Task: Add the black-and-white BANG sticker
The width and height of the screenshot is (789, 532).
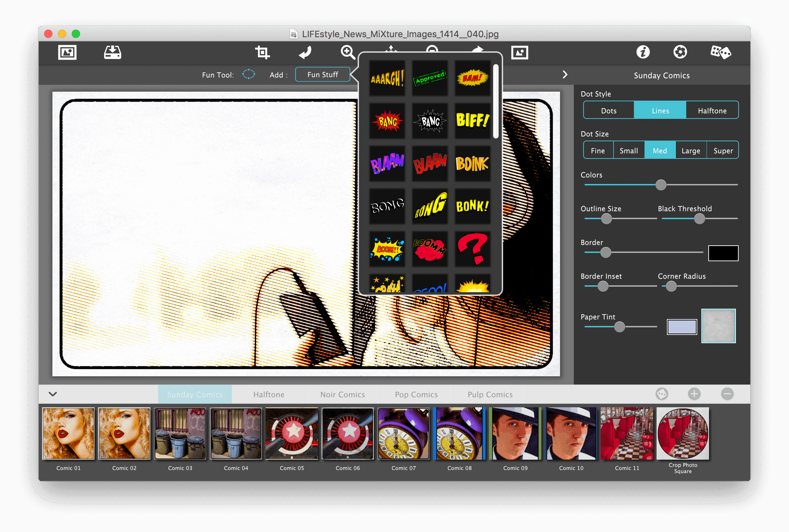Action: point(430,121)
